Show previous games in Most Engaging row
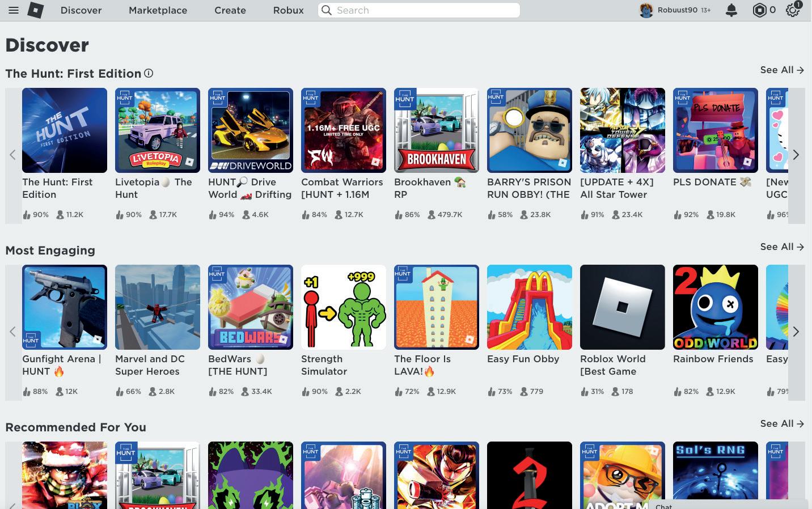 12,332
